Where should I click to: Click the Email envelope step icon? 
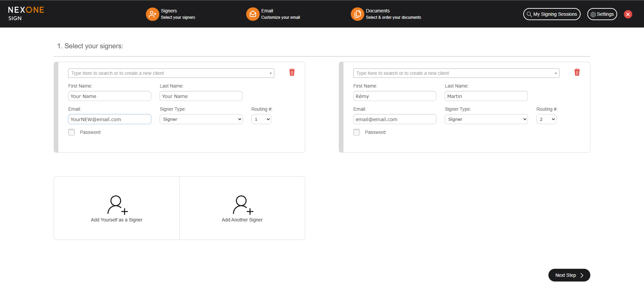[253, 14]
